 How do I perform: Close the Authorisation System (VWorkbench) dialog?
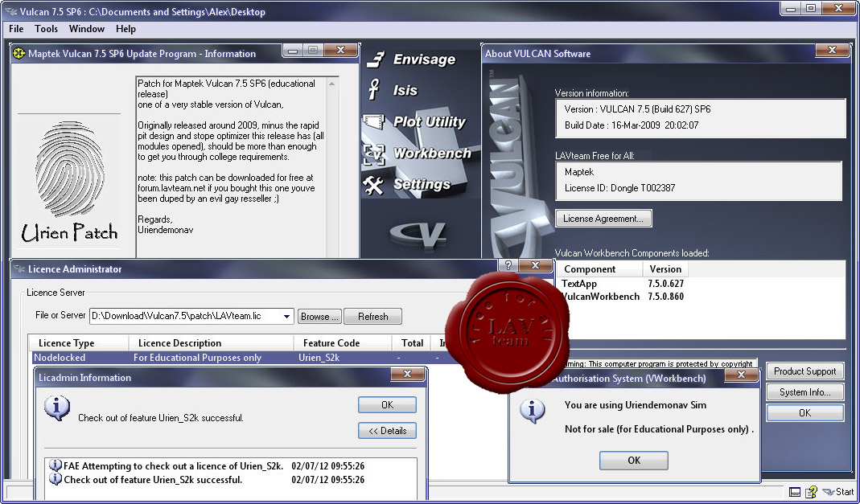(741, 375)
